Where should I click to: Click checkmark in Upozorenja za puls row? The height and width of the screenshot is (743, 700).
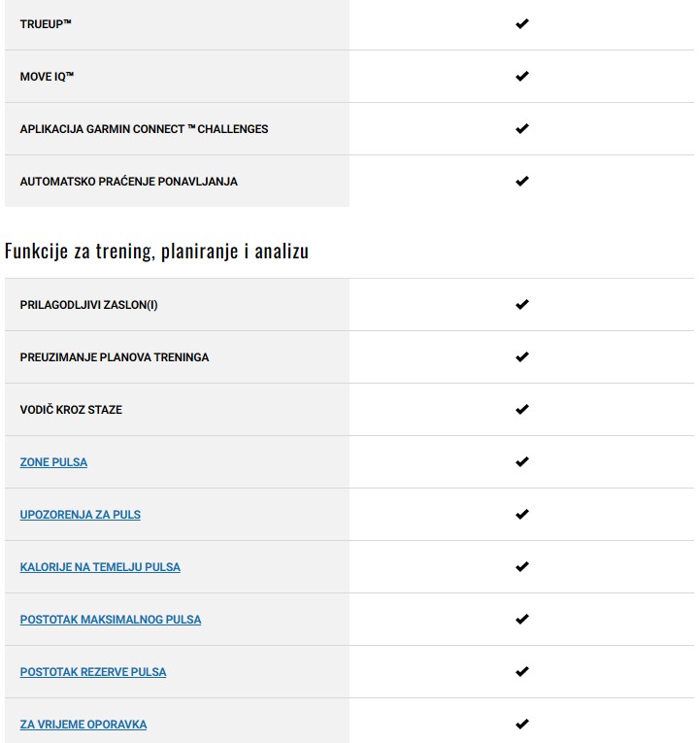pyautogui.click(x=522, y=515)
